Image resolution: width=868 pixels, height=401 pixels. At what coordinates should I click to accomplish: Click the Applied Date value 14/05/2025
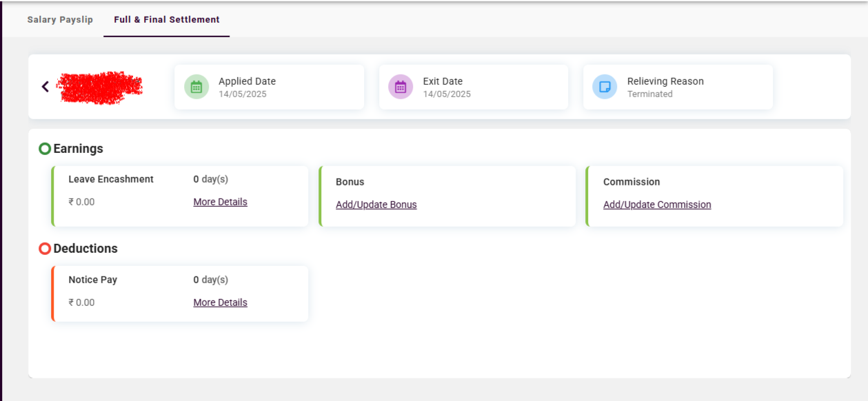(242, 94)
